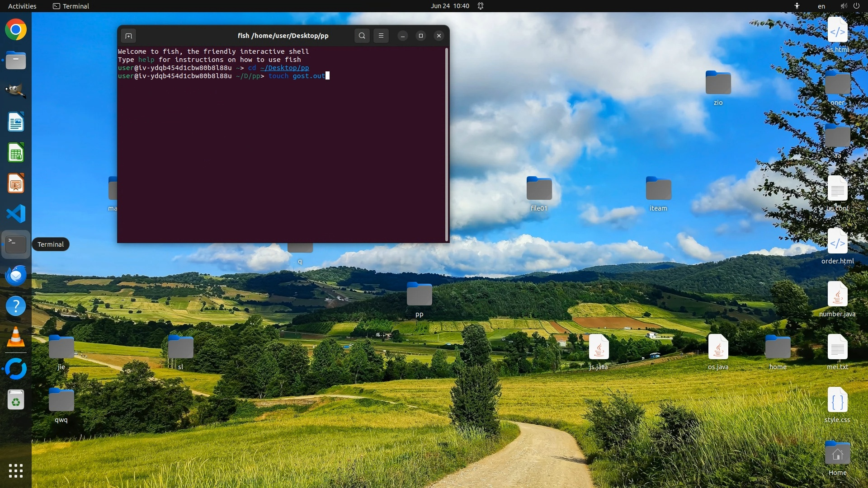This screenshot has width=868, height=488.
Task: Click the Terminal window scrollbar
Action: click(x=447, y=145)
